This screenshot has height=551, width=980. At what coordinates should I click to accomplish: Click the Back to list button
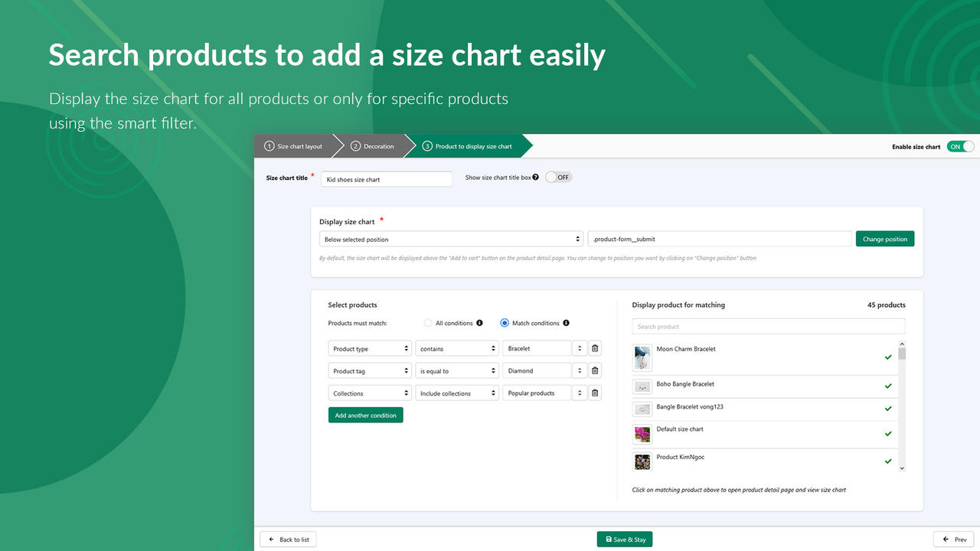click(x=288, y=539)
